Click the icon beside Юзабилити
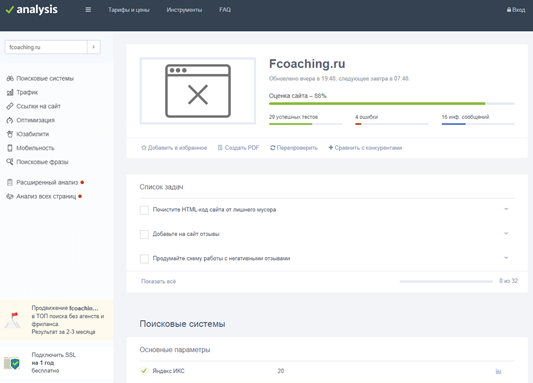This screenshot has height=383, width=533. 10,134
